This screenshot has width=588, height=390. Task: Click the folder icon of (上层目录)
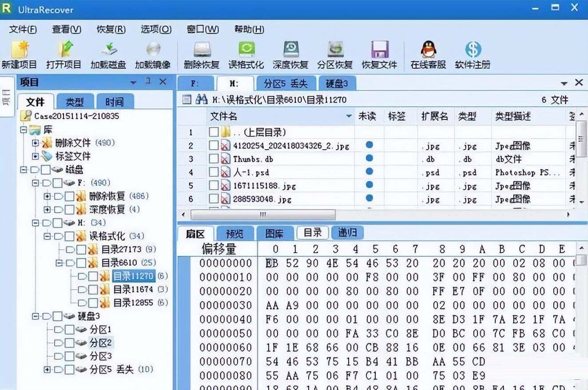click(226, 132)
